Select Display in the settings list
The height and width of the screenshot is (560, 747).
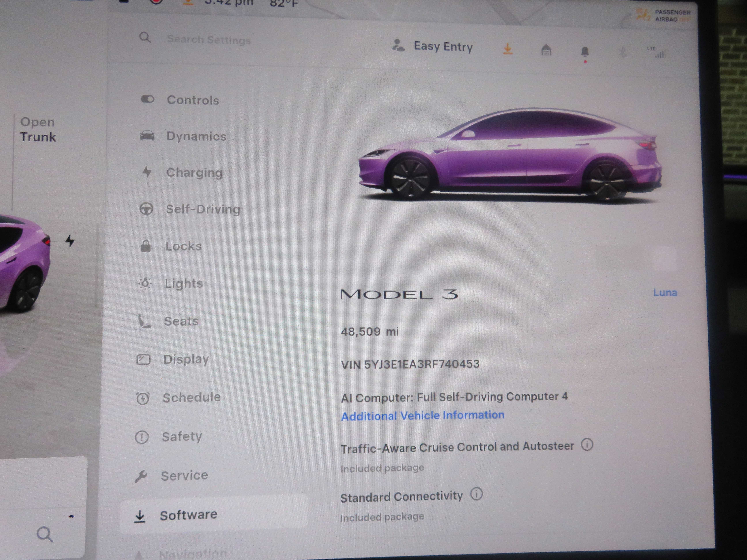pos(173,359)
